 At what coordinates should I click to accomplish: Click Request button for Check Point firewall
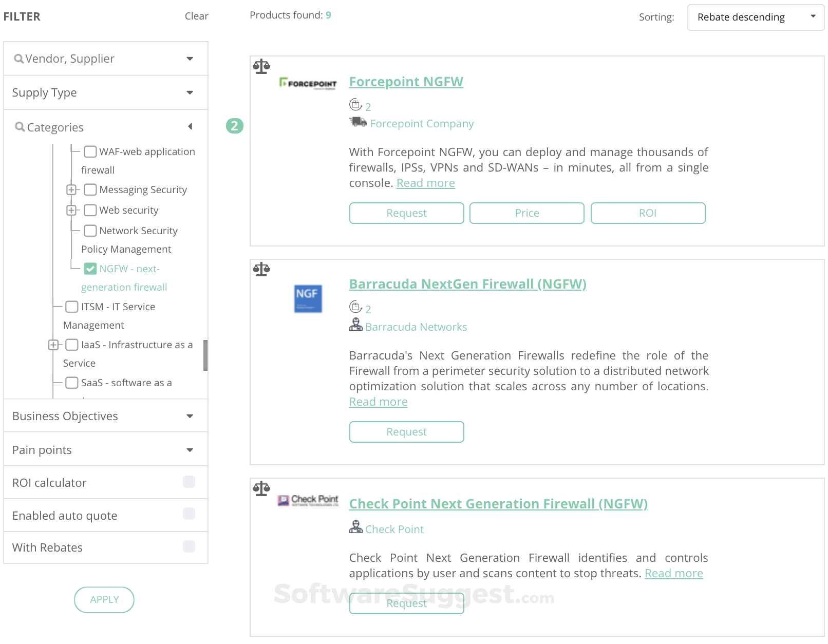(x=407, y=603)
